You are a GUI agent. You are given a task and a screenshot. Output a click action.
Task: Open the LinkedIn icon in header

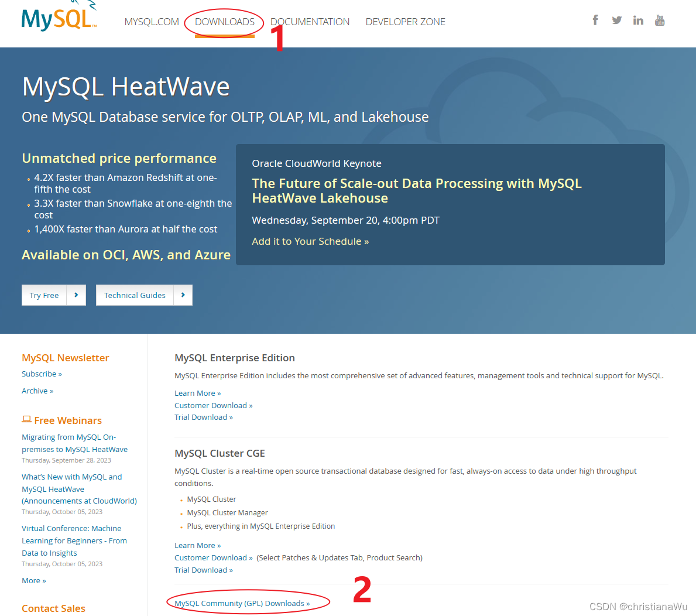click(x=638, y=20)
